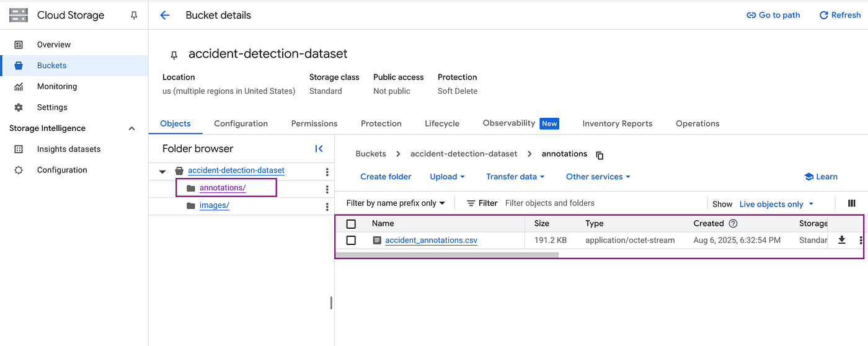The image size is (868, 346).
Task: Collapse the accident-detection-dataset tree node arrow
Action: click(162, 172)
